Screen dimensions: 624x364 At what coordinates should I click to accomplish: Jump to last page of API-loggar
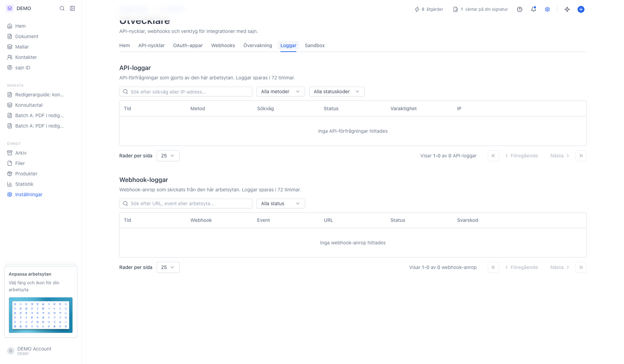coord(581,156)
